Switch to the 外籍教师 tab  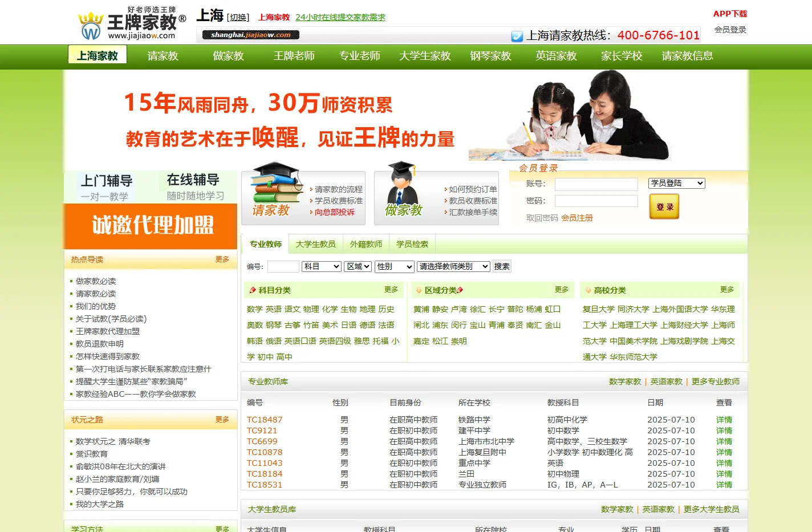coord(366,244)
